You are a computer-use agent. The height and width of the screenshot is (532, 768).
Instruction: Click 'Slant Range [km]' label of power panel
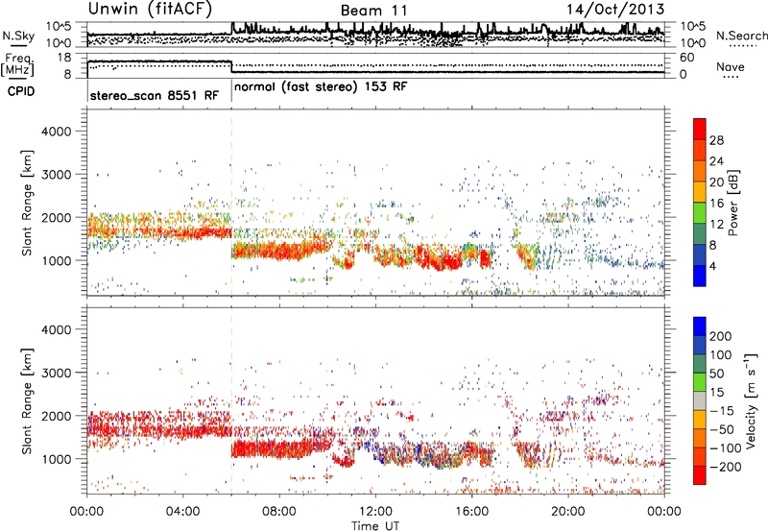click(27, 203)
